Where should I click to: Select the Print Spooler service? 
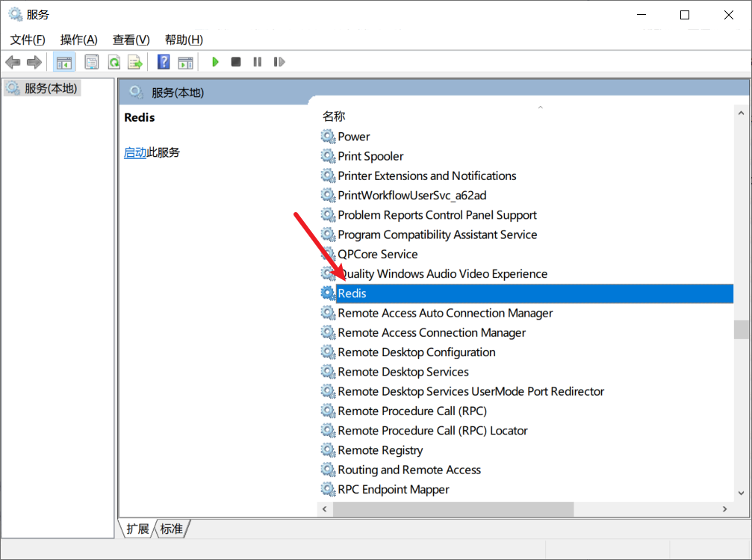click(x=369, y=156)
